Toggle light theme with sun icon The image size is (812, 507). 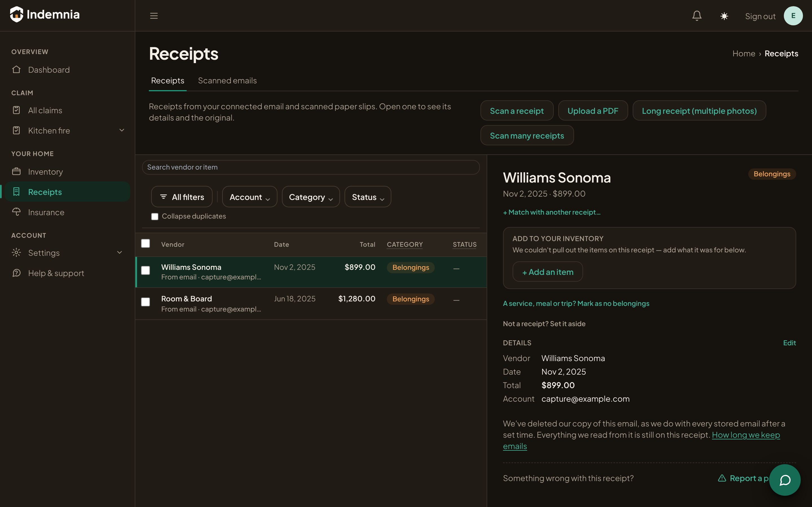pos(724,16)
